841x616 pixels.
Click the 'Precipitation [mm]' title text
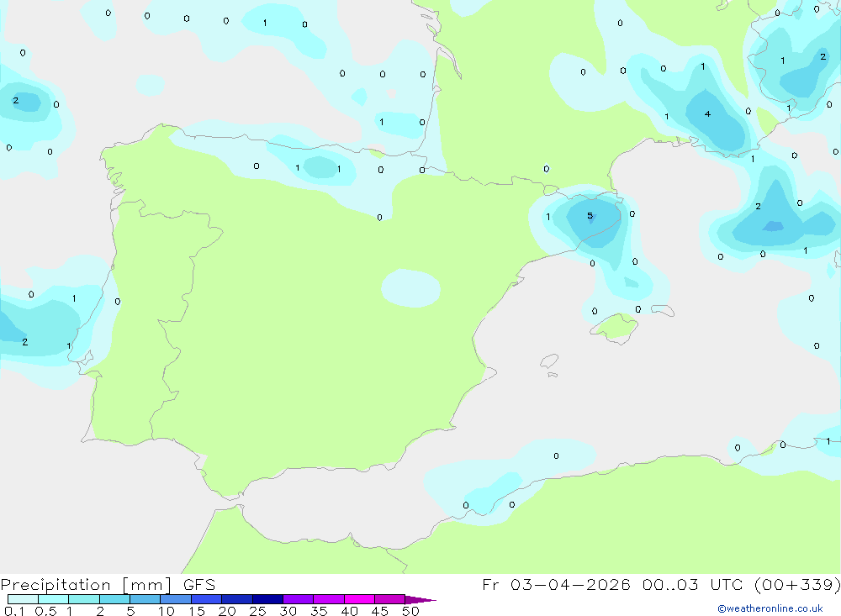(x=87, y=584)
